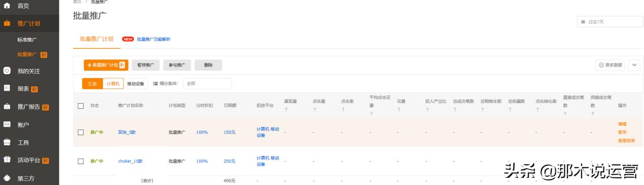Viewport: 644px width, 185px height.
Task: Click 计算机 移动设备 platform for 耳饰_5款
Action: [268, 132]
